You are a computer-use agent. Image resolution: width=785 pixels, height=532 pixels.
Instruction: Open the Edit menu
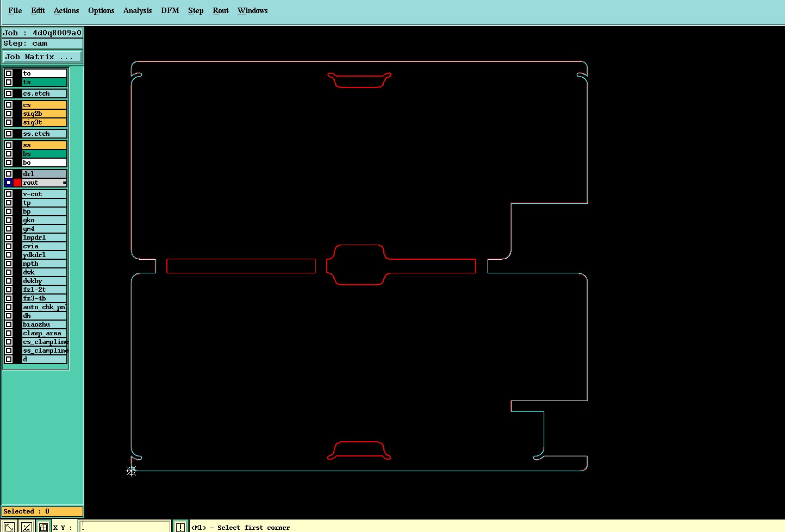38,10
